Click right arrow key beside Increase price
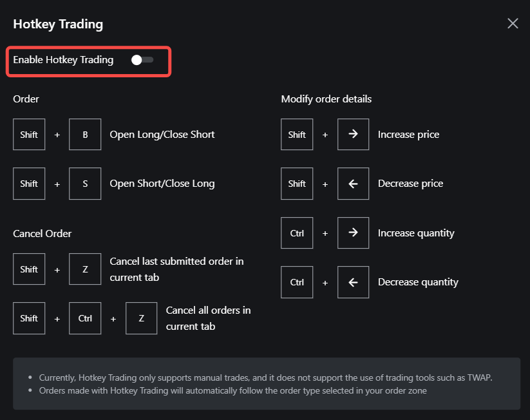The image size is (530, 420). [x=353, y=135]
